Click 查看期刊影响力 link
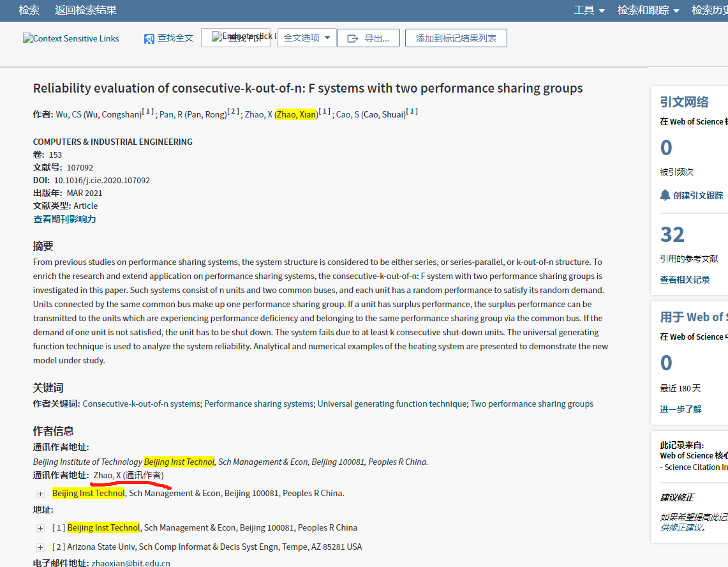The width and height of the screenshot is (728, 567). point(64,219)
